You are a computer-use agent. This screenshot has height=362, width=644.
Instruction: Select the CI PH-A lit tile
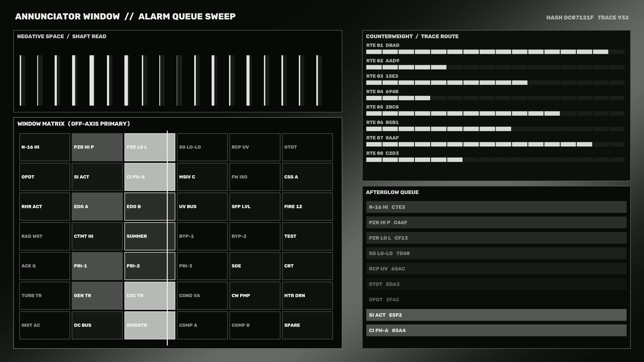[x=150, y=177]
